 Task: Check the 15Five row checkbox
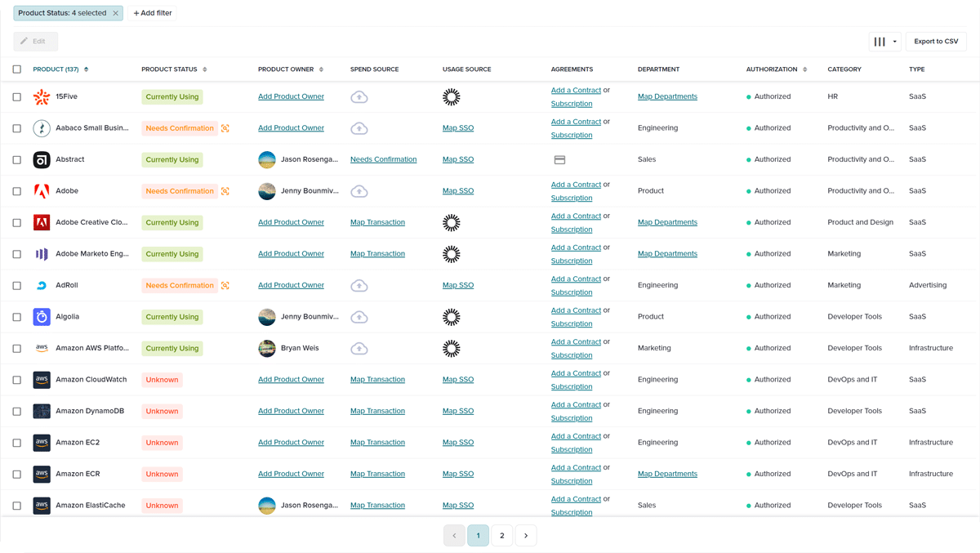coord(17,97)
